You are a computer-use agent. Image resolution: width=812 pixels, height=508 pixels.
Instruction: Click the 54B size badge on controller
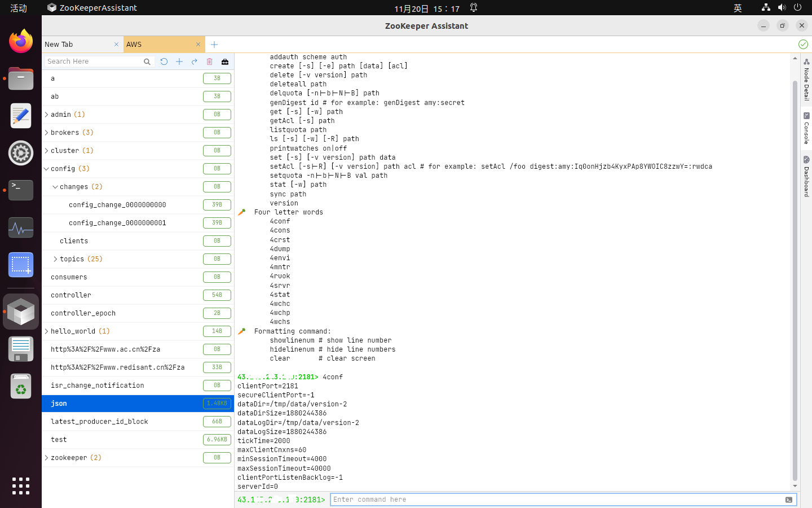point(217,295)
